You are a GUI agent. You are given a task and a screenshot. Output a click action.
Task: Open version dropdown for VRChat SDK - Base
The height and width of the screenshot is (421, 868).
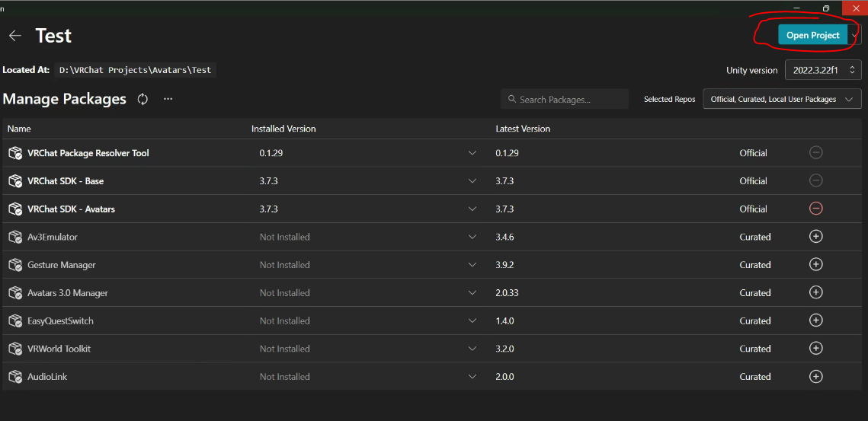472,181
